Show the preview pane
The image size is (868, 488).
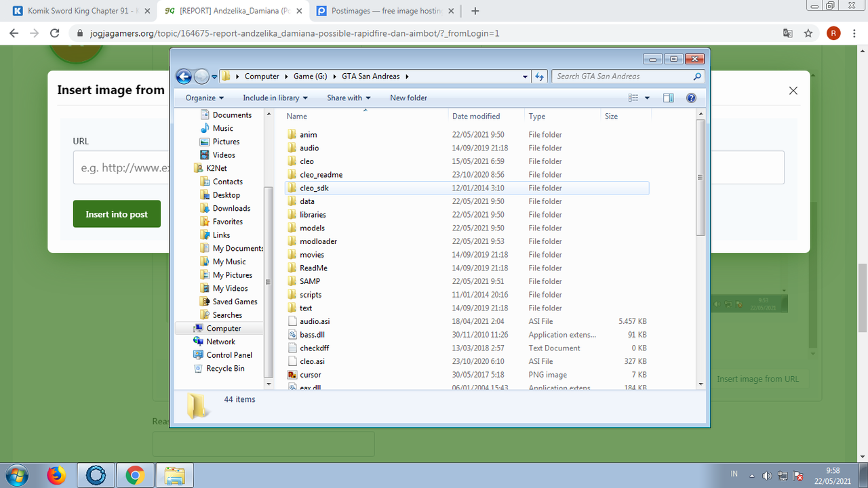(669, 98)
